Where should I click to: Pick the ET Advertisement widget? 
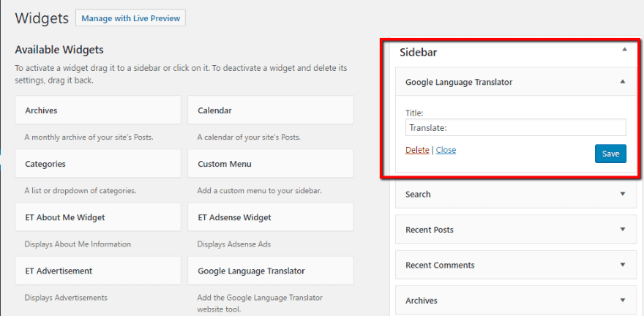pyautogui.click(x=97, y=271)
